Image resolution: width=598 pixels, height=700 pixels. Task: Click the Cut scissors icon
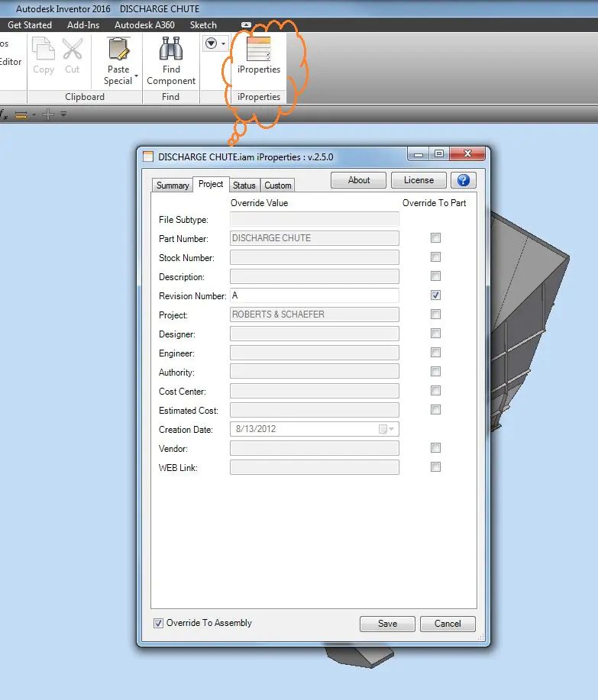[73, 49]
